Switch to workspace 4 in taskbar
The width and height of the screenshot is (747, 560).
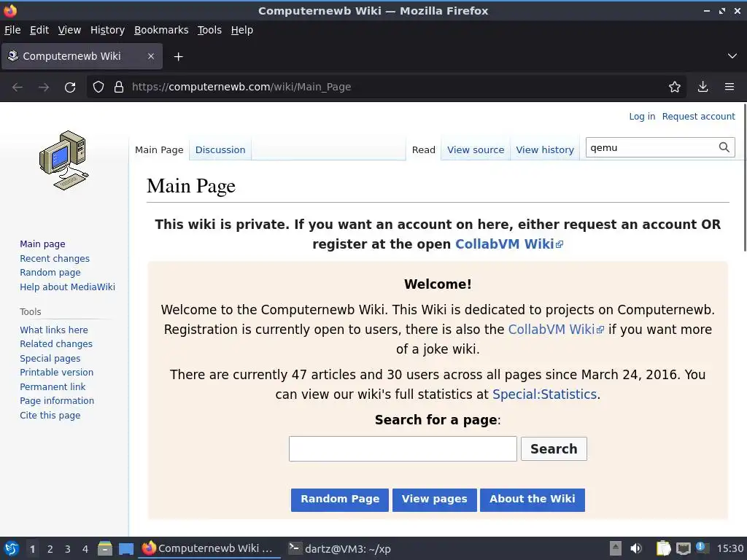(85, 549)
